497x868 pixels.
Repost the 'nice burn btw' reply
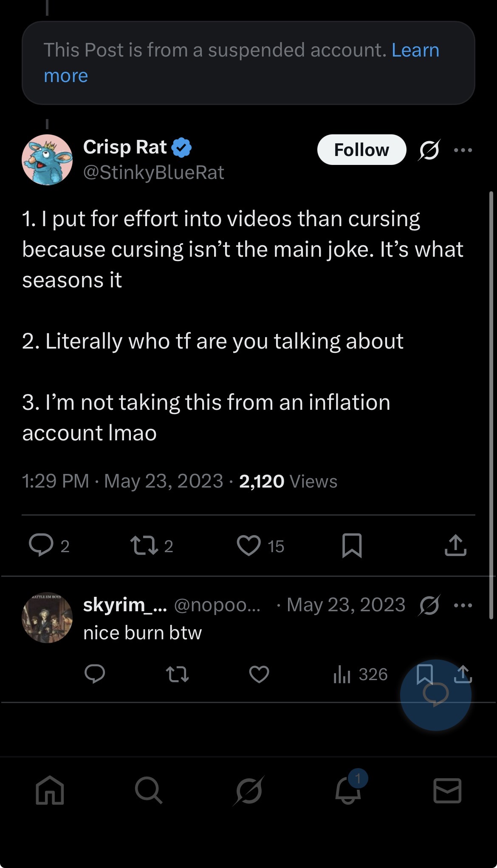[x=177, y=674]
